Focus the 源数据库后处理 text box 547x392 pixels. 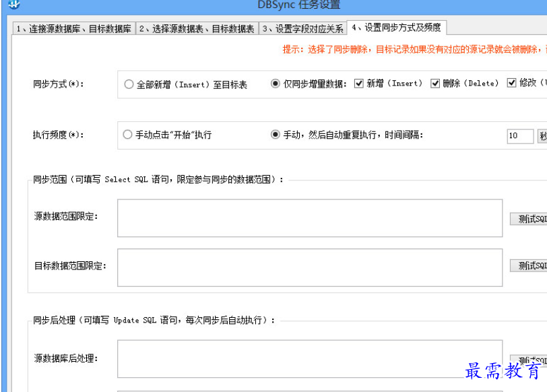coord(310,359)
